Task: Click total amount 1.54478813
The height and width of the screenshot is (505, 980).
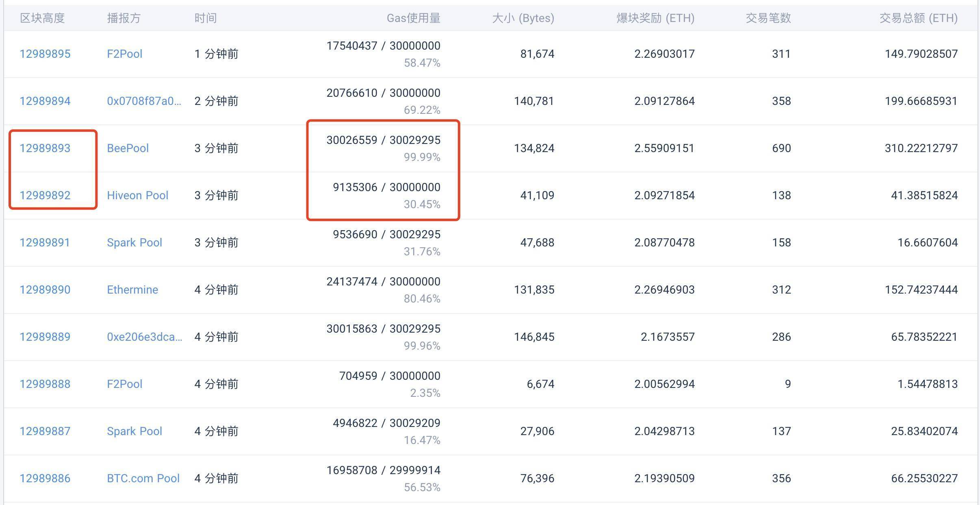Action: [928, 384]
